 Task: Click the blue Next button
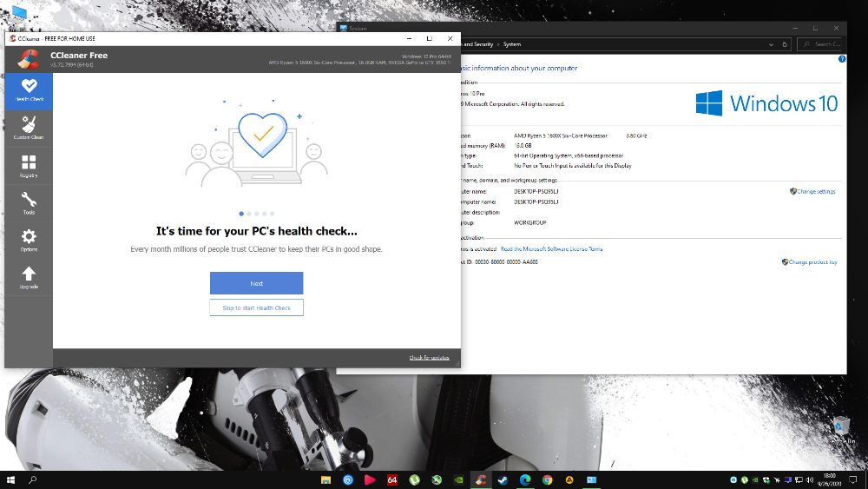click(256, 283)
